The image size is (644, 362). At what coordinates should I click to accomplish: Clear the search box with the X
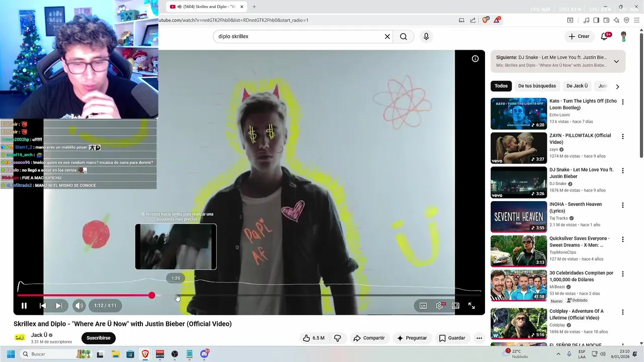pos(387,36)
